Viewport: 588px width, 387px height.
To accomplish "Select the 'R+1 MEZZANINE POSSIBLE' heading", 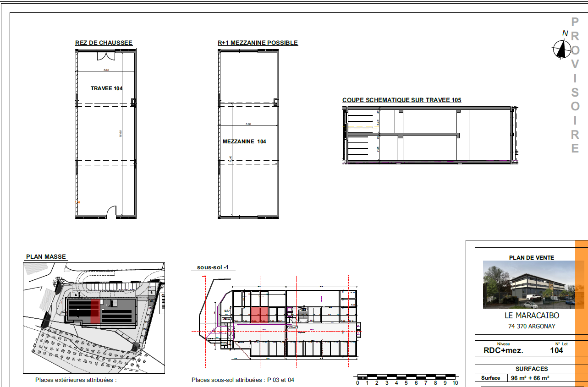I will coord(258,43).
